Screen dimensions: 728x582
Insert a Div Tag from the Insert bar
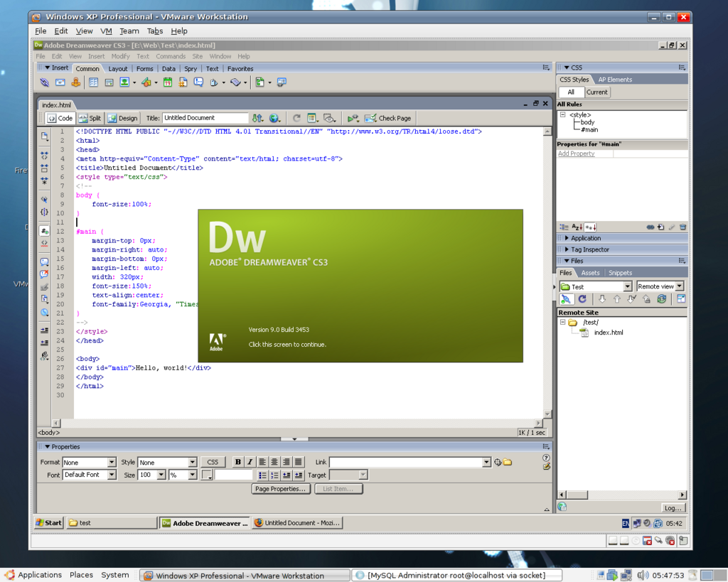[x=109, y=82]
